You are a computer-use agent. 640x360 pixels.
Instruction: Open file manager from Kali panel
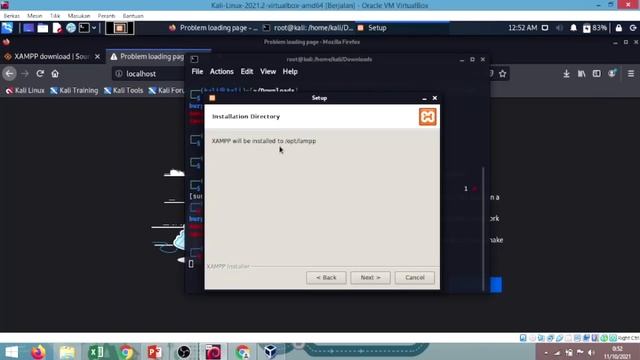tap(42, 28)
